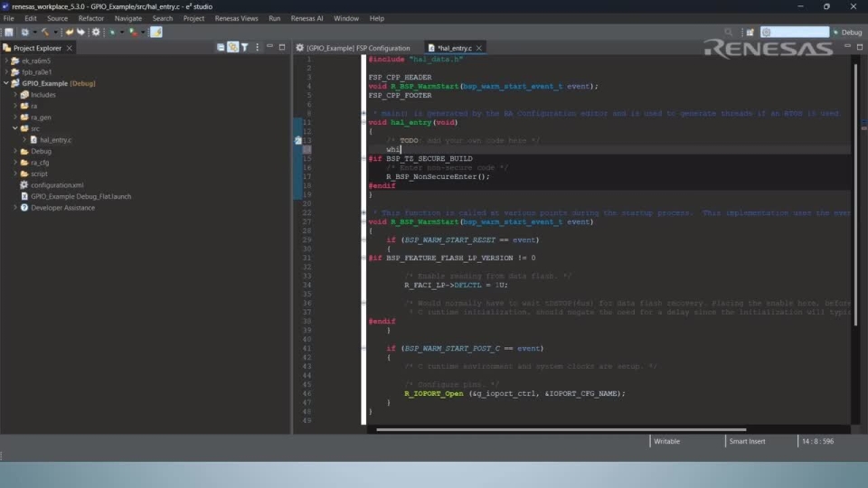The height and width of the screenshot is (488, 868).
Task: Click the back navigation arrow icon
Action: click(70, 33)
